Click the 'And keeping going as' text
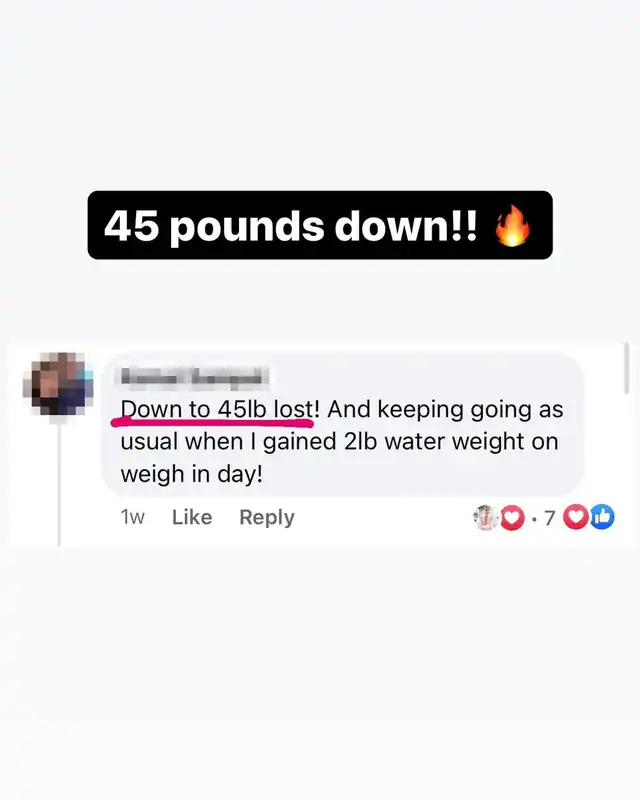640x800 pixels. point(445,410)
